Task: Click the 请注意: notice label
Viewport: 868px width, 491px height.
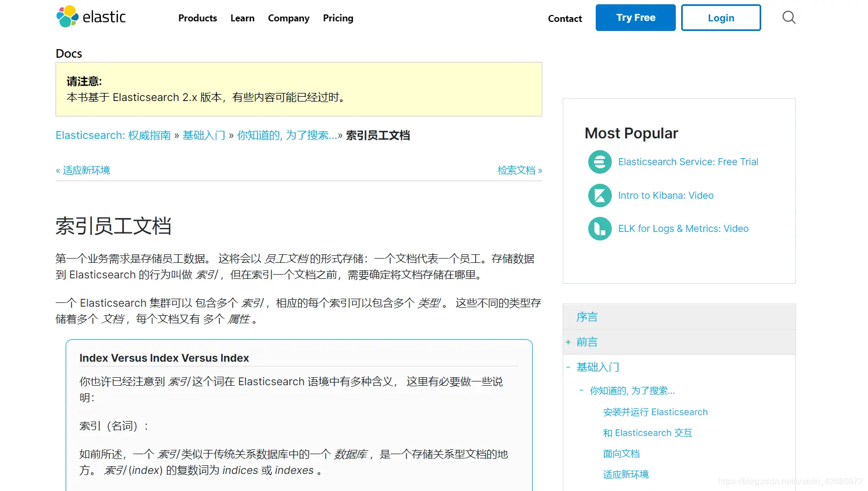Action: (84, 81)
